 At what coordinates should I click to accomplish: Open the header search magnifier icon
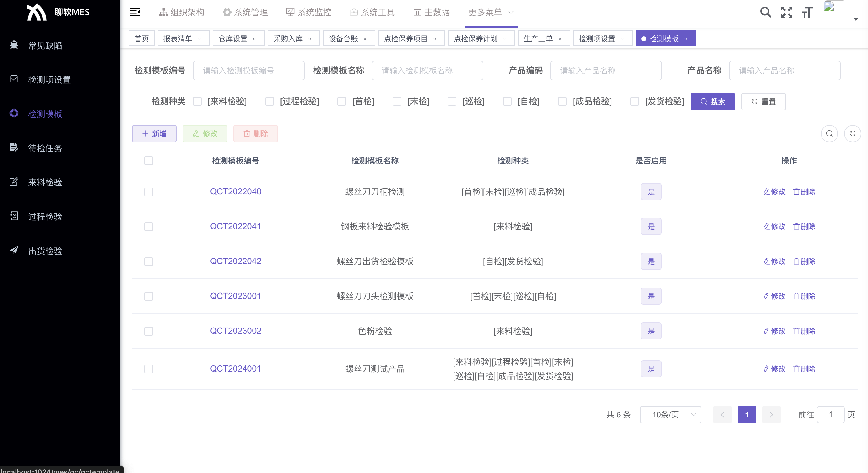pos(766,12)
